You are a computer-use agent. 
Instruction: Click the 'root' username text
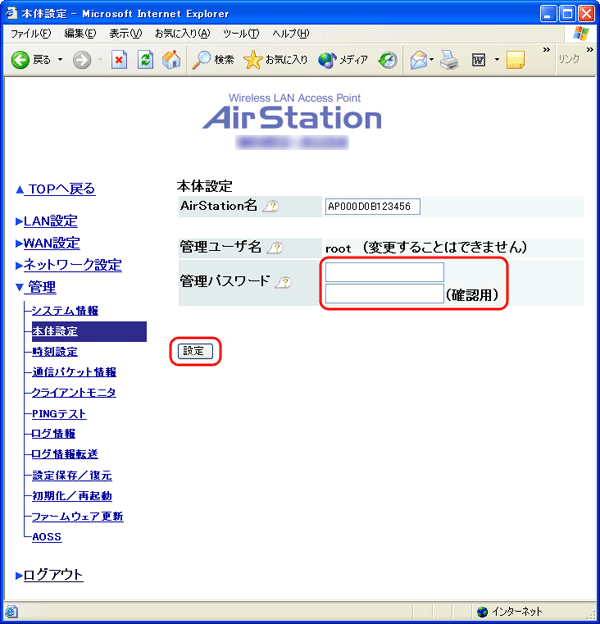pos(338,249)
